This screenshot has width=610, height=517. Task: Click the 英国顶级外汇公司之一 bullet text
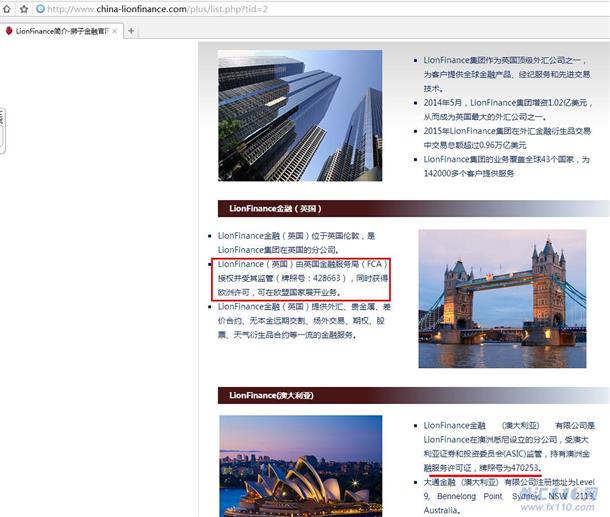[x=507, y=74]
